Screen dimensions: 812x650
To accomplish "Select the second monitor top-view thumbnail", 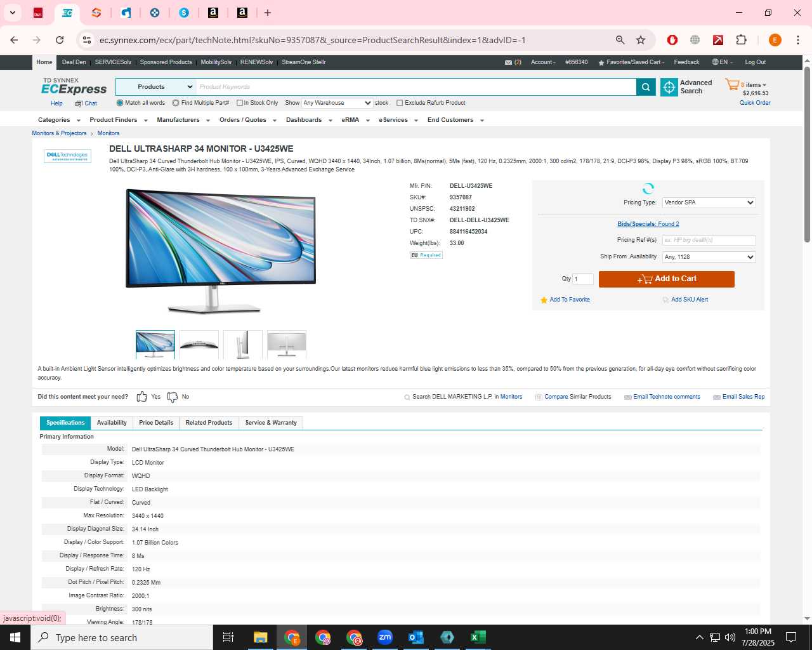I will (199, 345).
